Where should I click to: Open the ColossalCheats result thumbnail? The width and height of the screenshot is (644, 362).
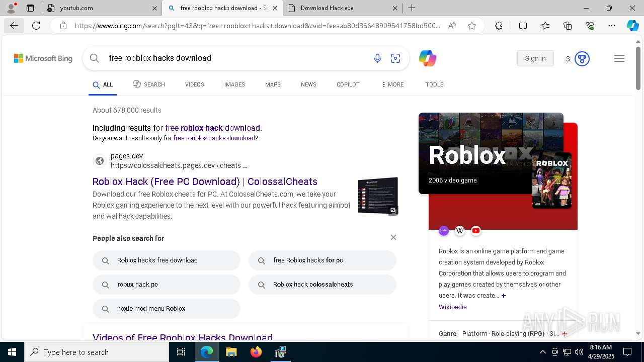(378, 196)
